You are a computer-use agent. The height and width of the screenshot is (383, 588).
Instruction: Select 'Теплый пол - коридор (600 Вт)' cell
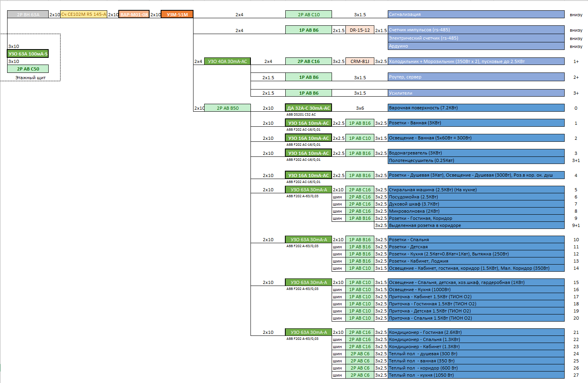click(x=476, y=368)
